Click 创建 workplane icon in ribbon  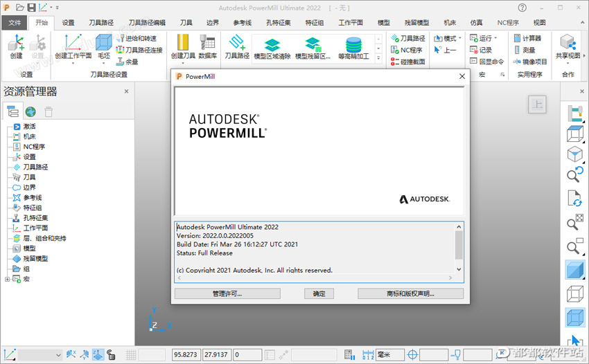(x=16, y=47)
